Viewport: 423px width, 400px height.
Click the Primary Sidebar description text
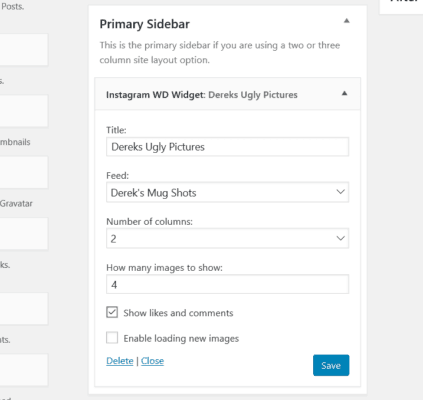(x=220, y=53)
